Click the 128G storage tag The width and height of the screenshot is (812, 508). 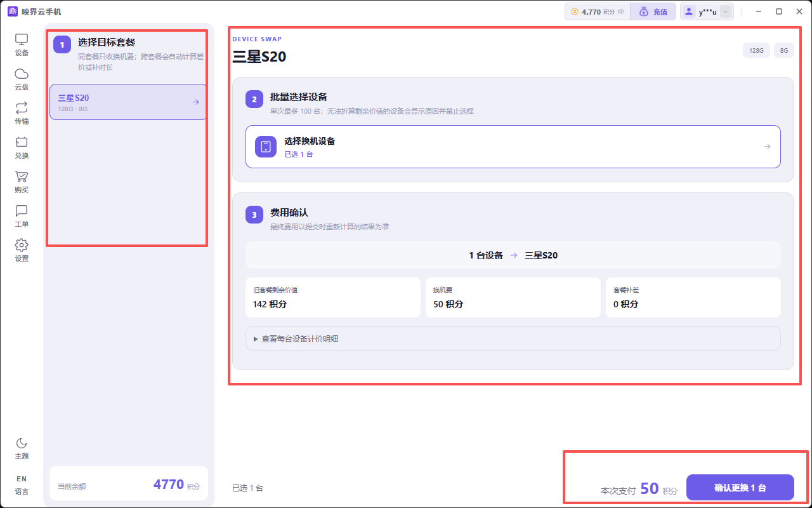756,50
